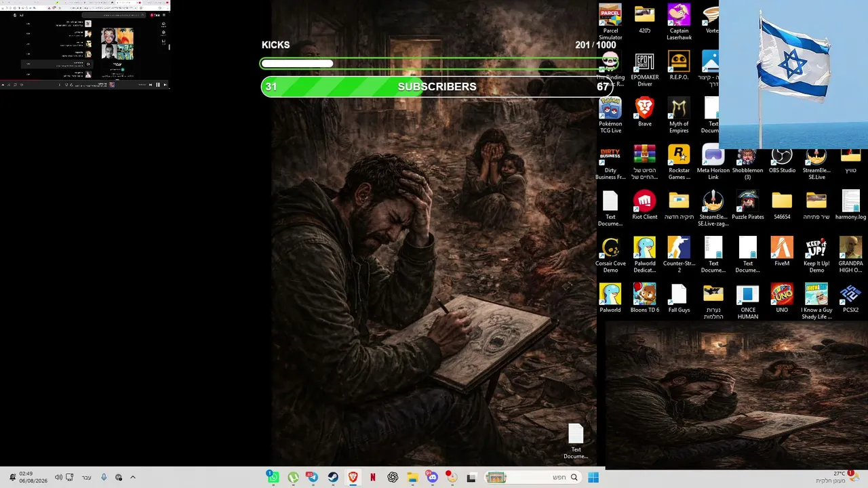868x488 pixels.
Task: Select the Fall Guys desktop icon
Action: [x=679, y=298]
